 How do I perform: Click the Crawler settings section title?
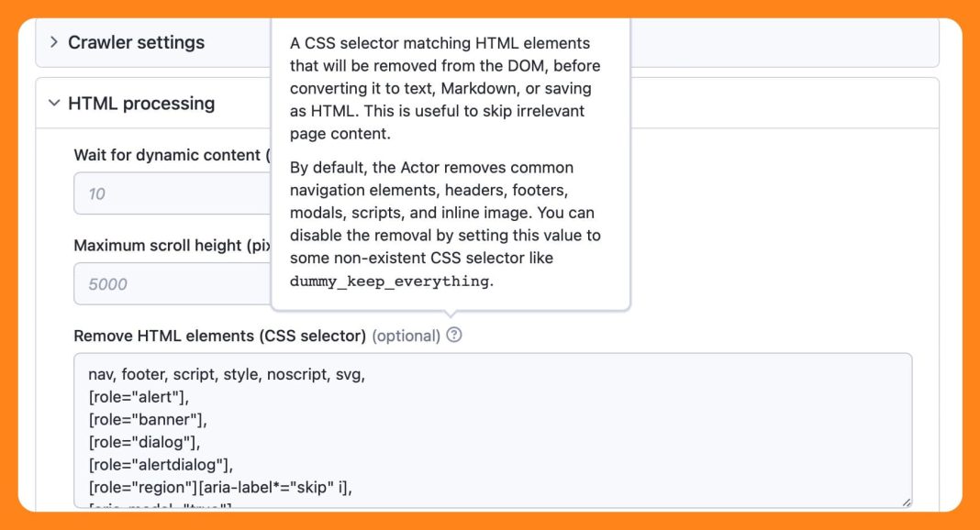coord(136,42)
